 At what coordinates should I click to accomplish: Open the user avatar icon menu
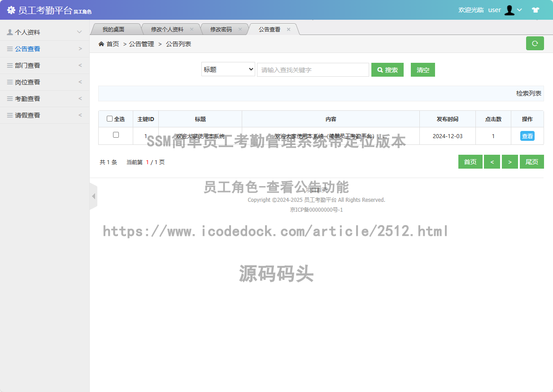(509, 10)
